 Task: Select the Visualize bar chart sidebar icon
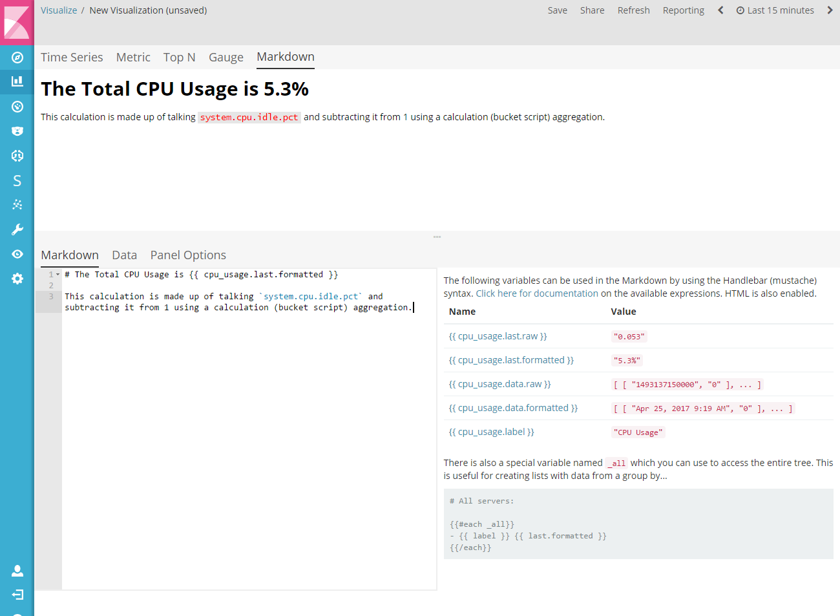[x=17, y=81]
